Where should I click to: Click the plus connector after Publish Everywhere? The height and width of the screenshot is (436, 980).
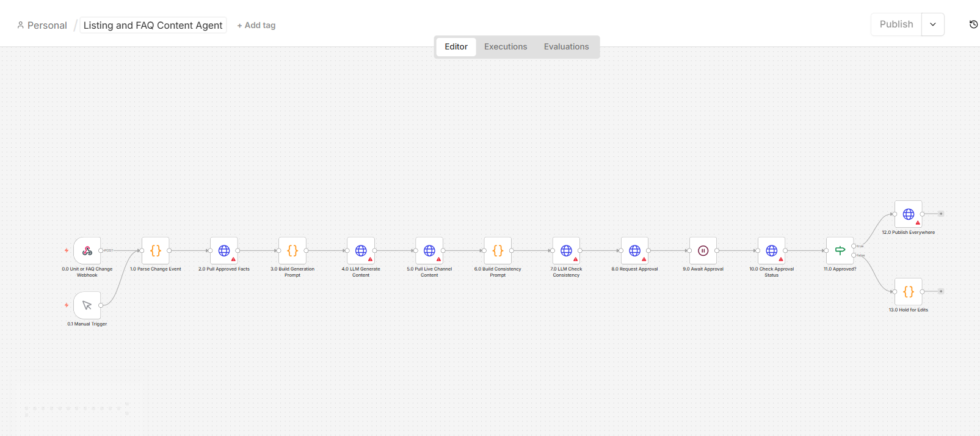tap(941, 214)
